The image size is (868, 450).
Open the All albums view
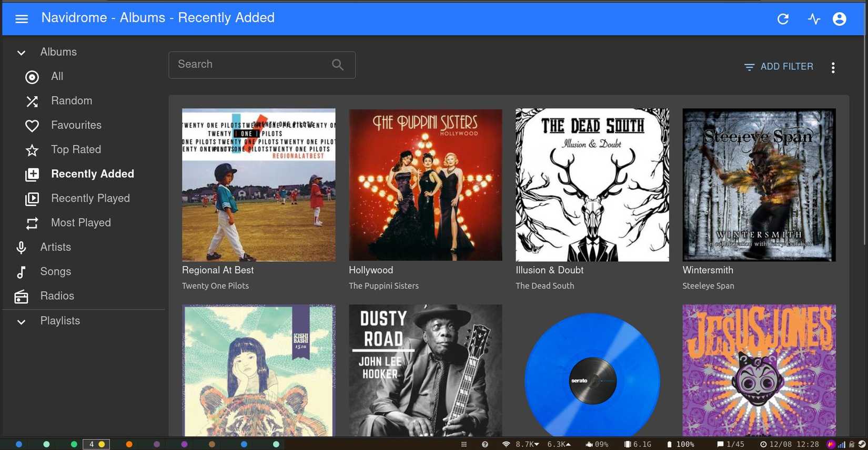pyautogui.click(x=57, y=76)
